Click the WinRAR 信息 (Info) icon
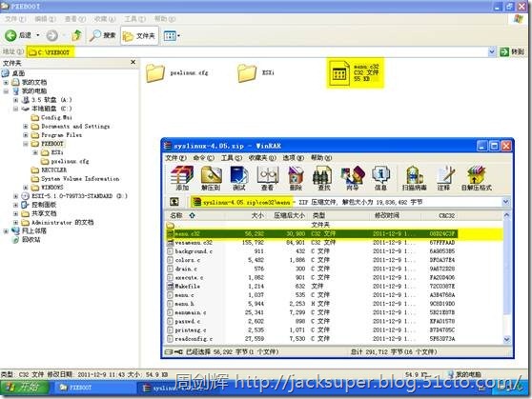The image size is (532, 399). pyautogui.click(x=380, y=178)
